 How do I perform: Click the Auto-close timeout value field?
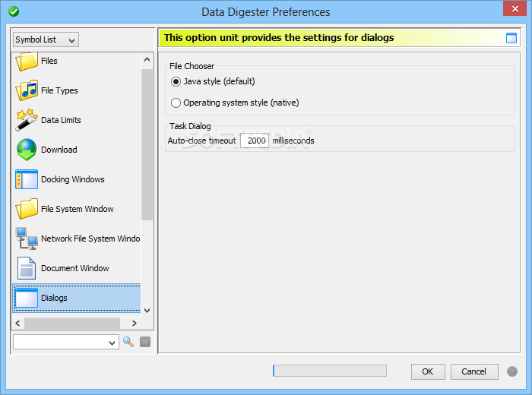pyautogui.click(x=255, y=141)
